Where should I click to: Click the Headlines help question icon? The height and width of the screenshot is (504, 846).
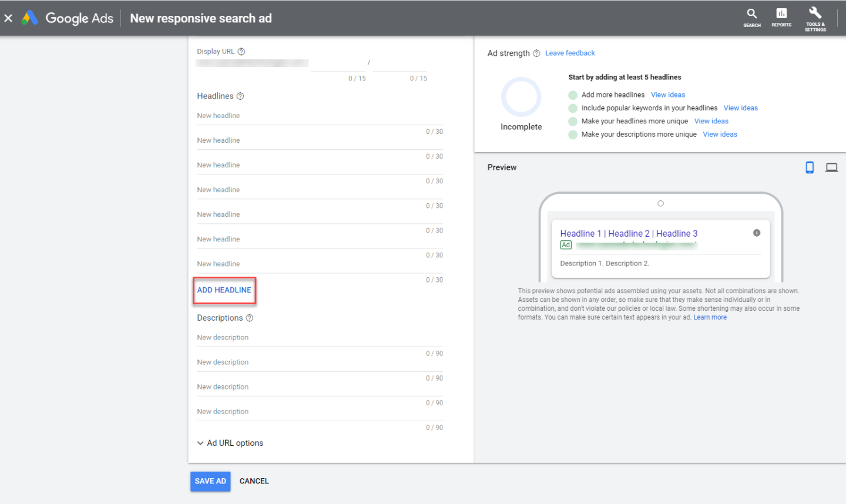[x=240, y=96]
